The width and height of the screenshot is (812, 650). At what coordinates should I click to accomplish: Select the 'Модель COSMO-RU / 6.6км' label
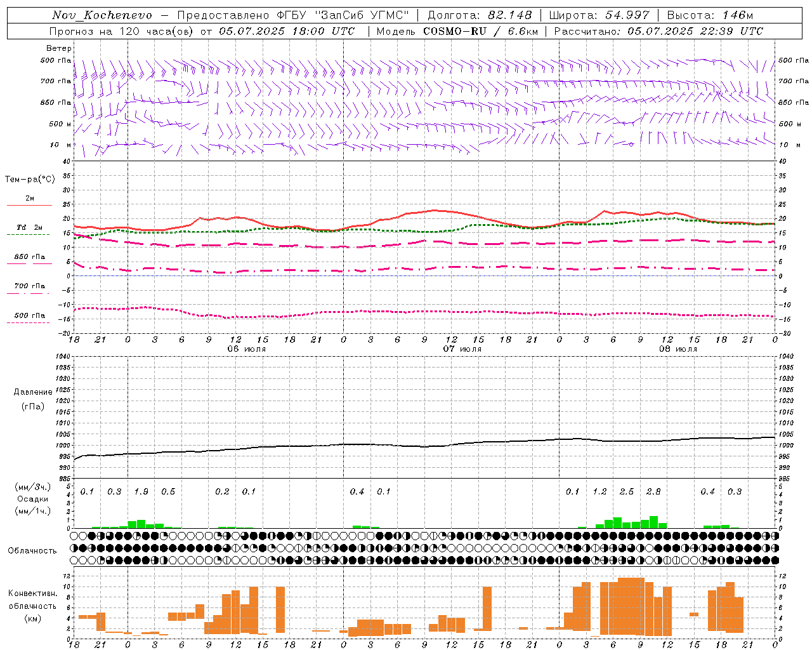click(x=457, y=31)
